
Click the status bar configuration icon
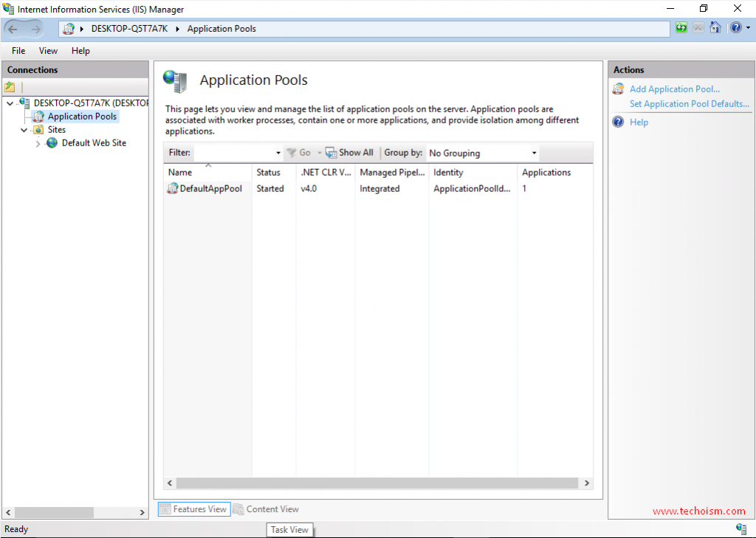[x=741, y=528]
